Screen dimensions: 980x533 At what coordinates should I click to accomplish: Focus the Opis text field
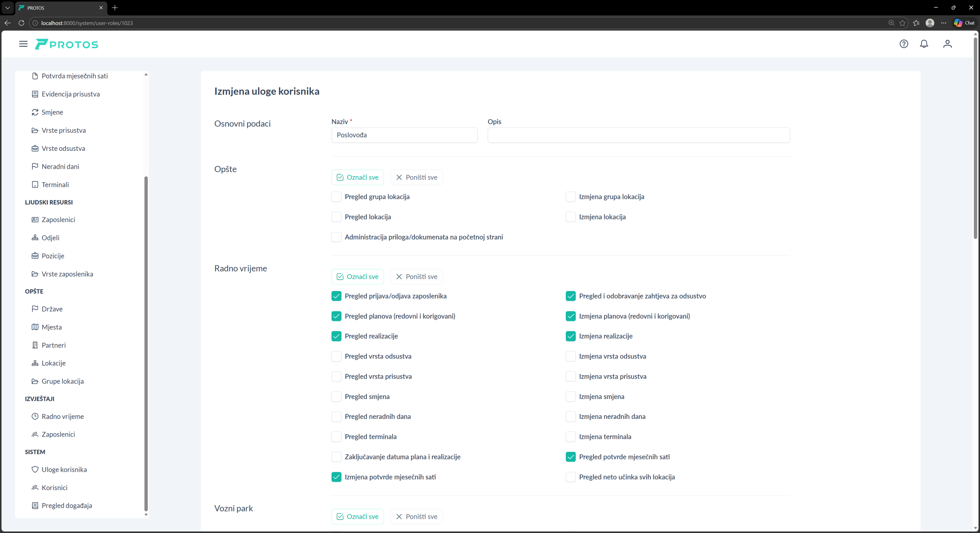(638, 135)
